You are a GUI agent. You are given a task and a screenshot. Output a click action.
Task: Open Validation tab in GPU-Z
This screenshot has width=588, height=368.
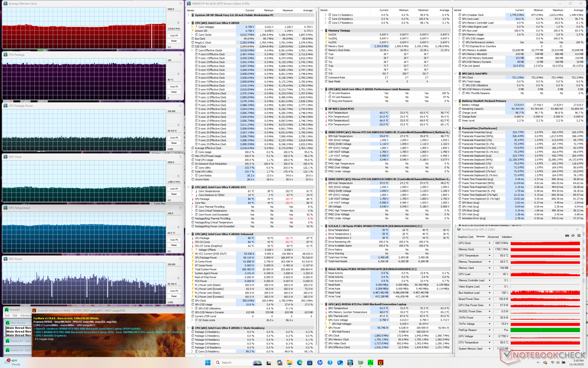click(507, 237)
